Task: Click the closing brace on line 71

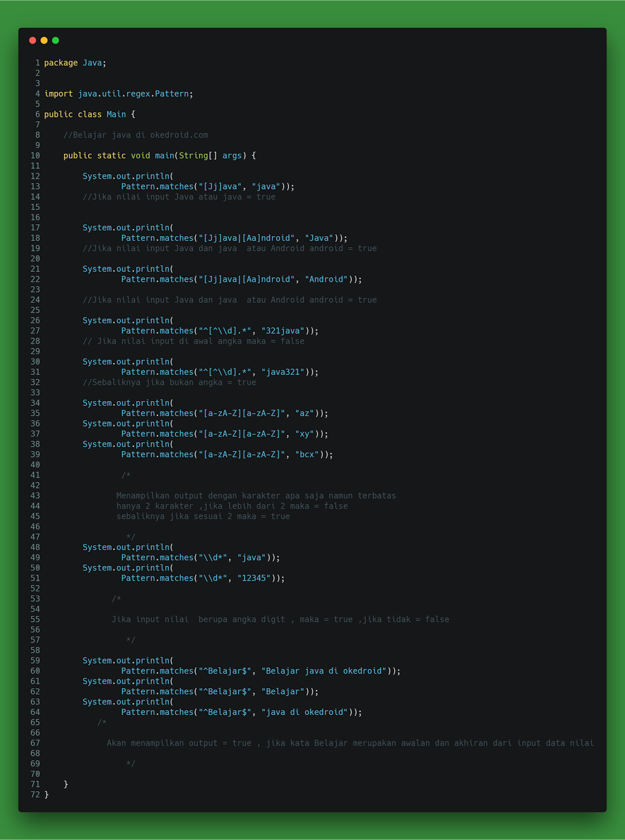Action: click(x=66, y=784)
